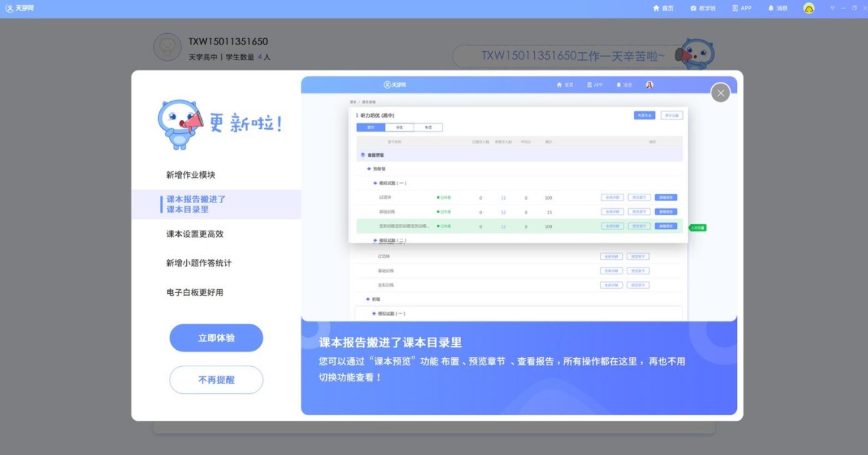Viewport: 868px width, 455px height.
Task: Click the 天学高中 学生数量 4人 line
Action: pyautogui.click(x=229, y=57)
